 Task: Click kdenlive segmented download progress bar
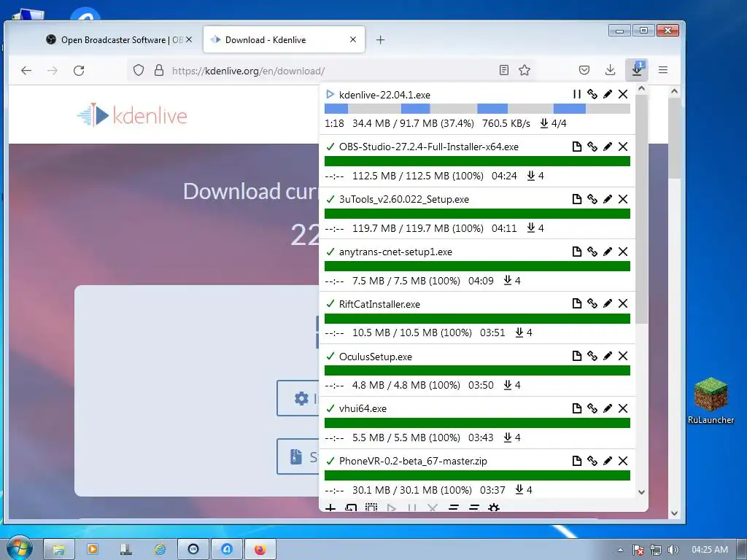coord(477,109)
